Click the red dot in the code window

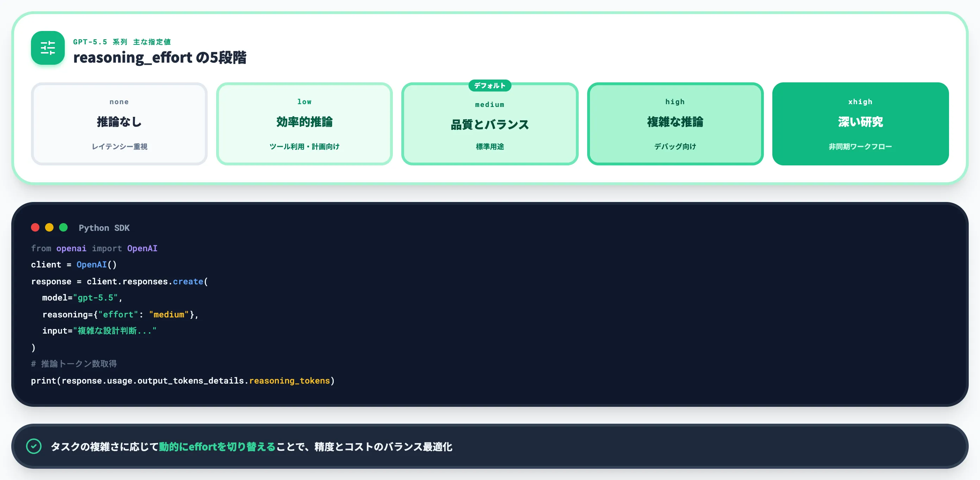36,227
